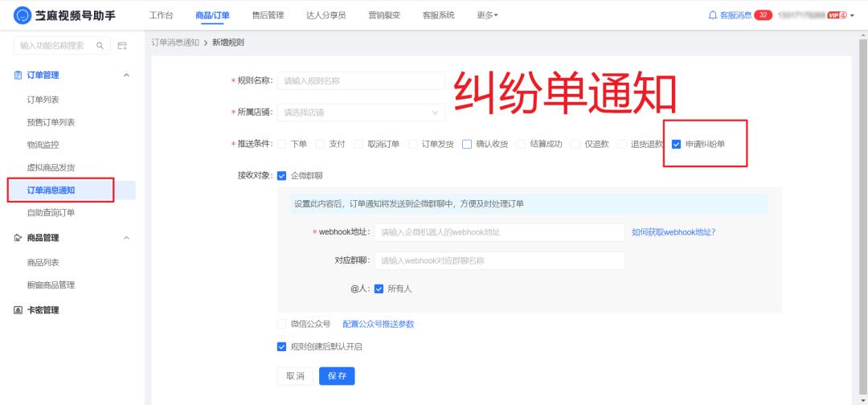868x405 pixels.
Task: Click the 规则名称 input field
Action: tap(361, 81)
